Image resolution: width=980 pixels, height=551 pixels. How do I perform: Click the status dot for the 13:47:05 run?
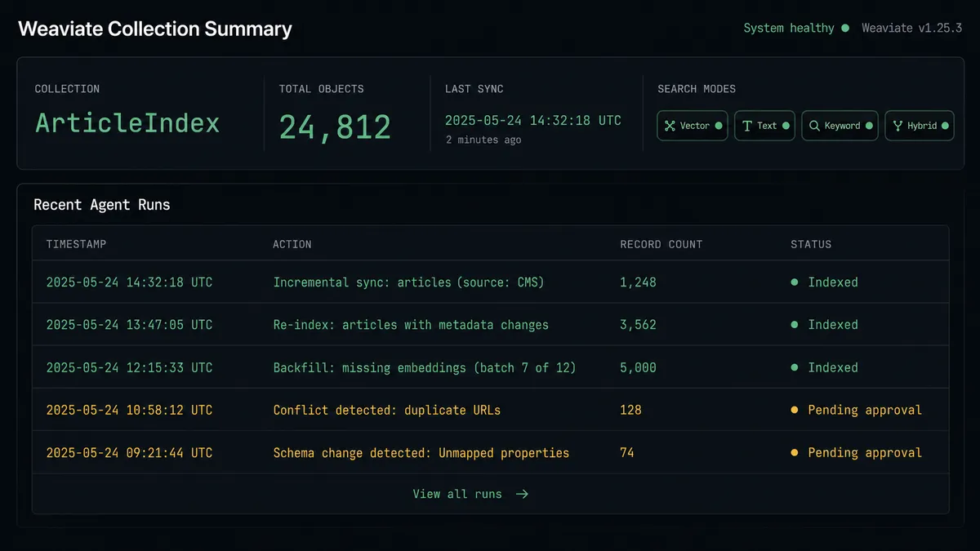click(x=795, y=324)
